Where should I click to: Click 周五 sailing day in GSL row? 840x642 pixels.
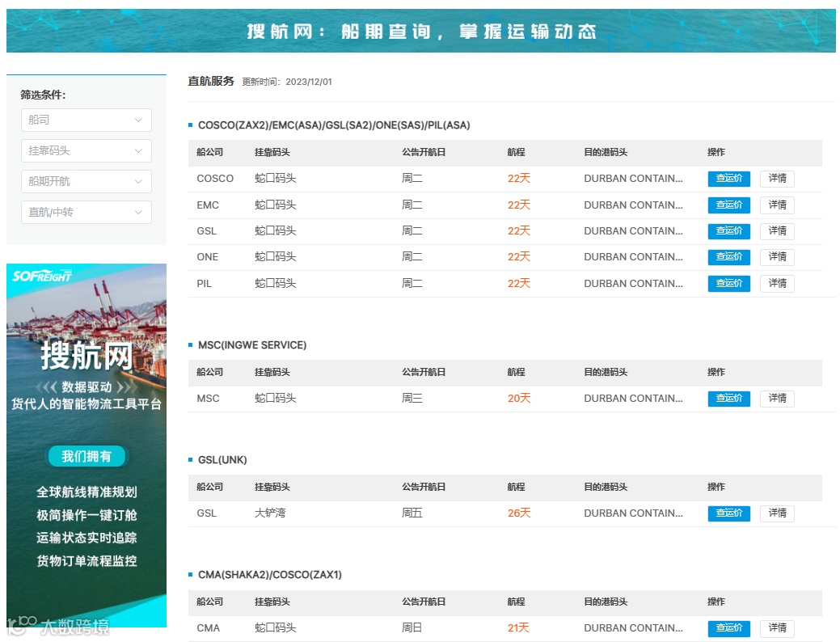point(412,513)
